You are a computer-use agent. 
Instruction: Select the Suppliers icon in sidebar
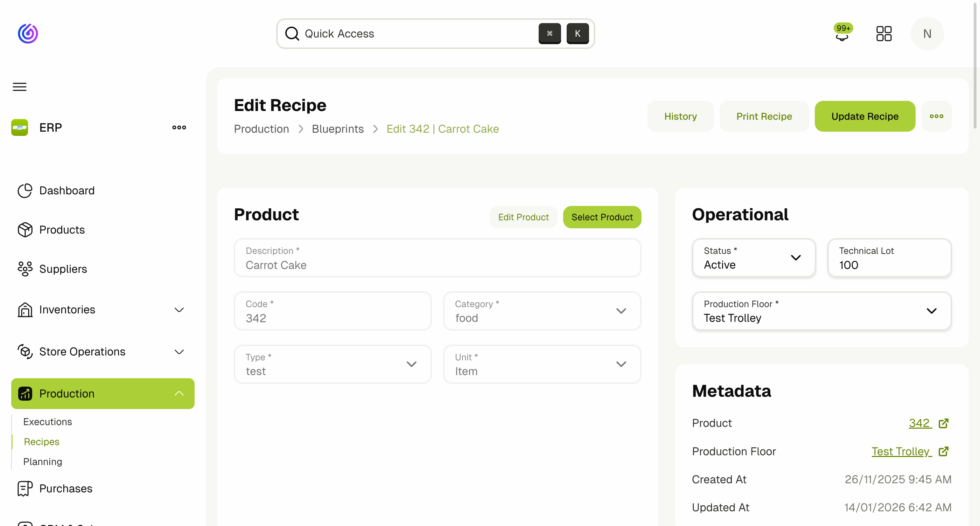24,269
